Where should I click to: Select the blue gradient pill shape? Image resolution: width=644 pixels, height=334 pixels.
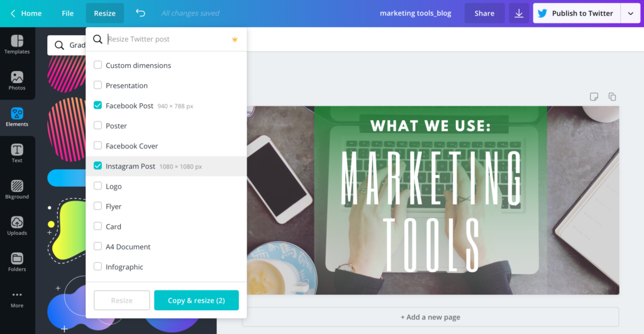(x=67, y=178)
